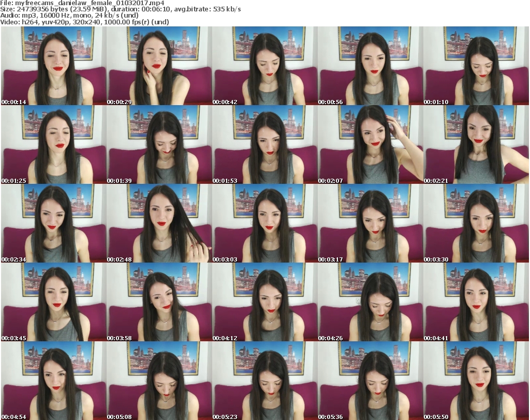The image size is (530, 420).
Task: Click the 00:02:21 frame thumbnail
Action: pos(476,144)
